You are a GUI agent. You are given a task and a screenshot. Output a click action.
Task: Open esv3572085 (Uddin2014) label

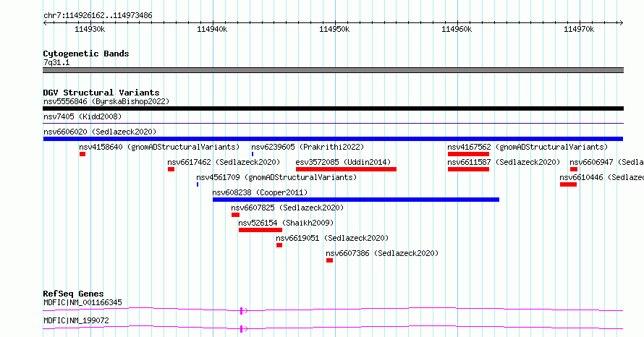[x=343, y=162]
